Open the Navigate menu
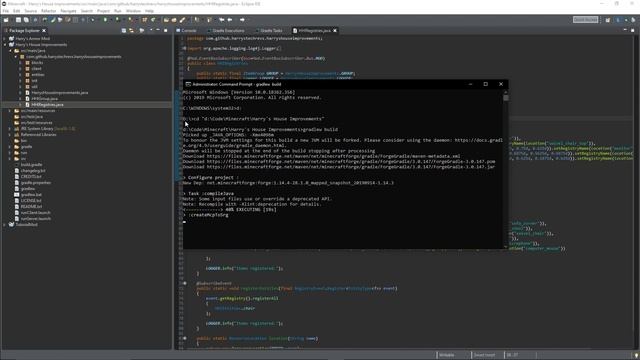This screenshot has width=640, height=360. (68, 11)
